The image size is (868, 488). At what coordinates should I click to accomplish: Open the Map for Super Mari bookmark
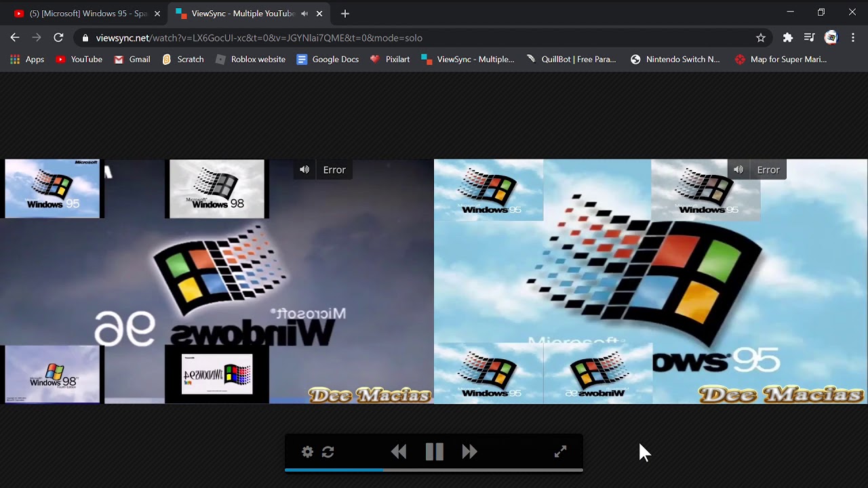[781, 60]
